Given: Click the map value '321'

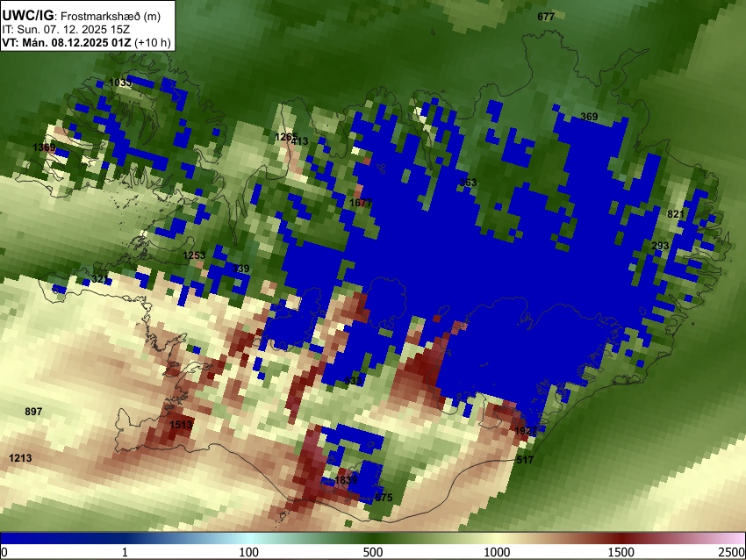Looking at the screenshot, I should pyautogui.click(x=99, y=279).
